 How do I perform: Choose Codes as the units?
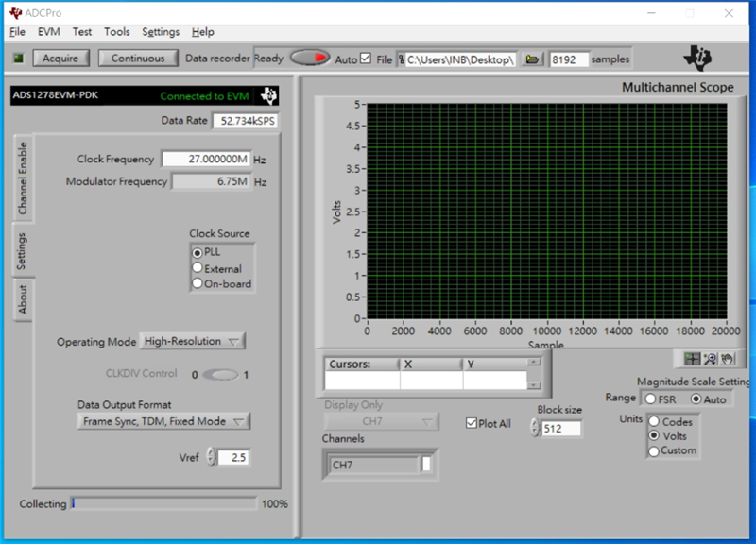point(653,421)
